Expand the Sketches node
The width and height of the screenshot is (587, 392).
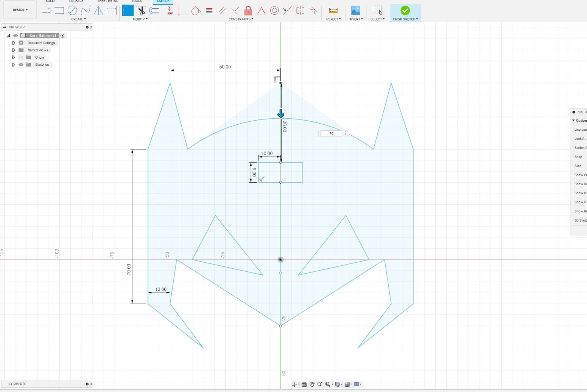[x=14, y=65]
